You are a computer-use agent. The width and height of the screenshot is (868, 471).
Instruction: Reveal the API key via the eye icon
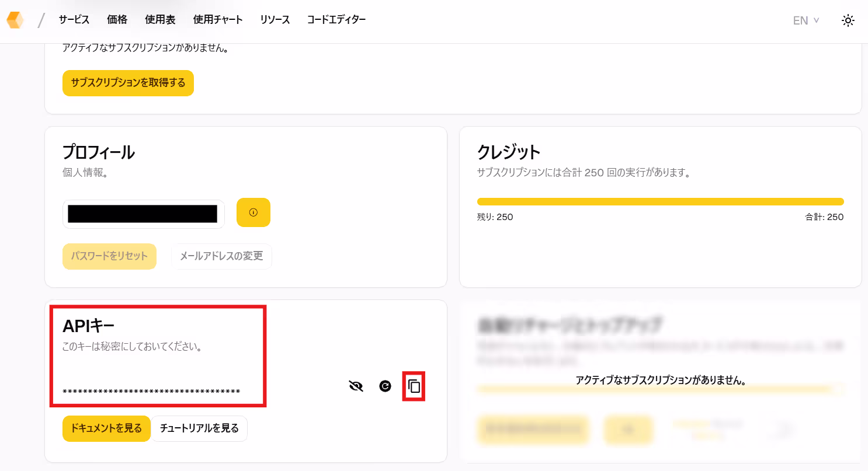(x=356, y=386)
